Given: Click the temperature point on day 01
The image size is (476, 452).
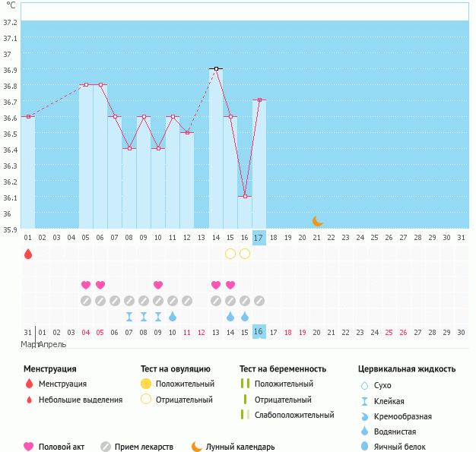Looking at the screenshot, I should [28, 116].
